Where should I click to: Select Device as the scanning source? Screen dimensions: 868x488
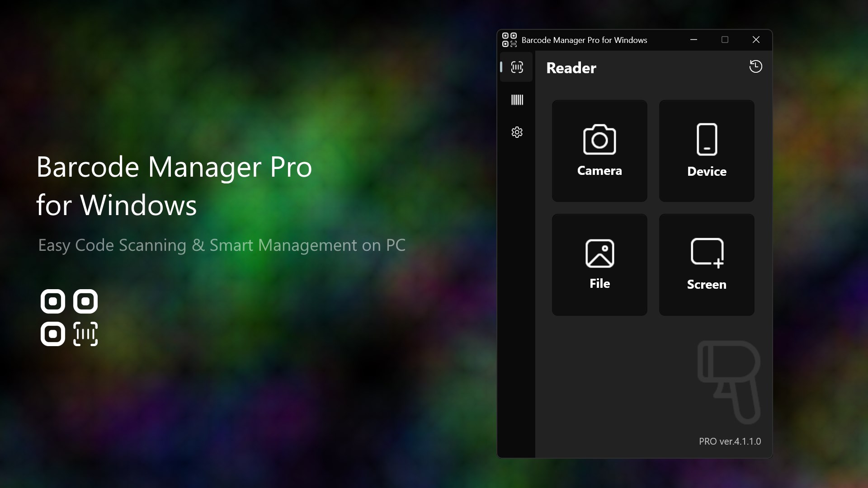click(706, 150)
